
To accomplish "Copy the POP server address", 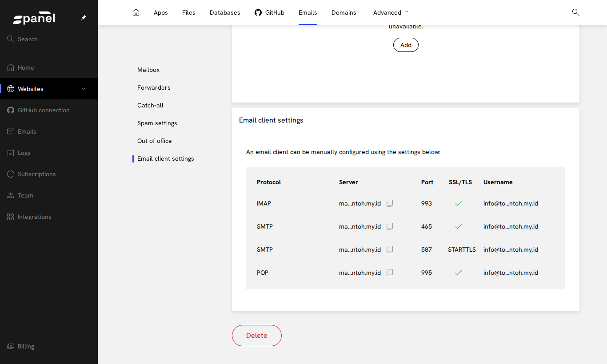I will tap(390, 273).
